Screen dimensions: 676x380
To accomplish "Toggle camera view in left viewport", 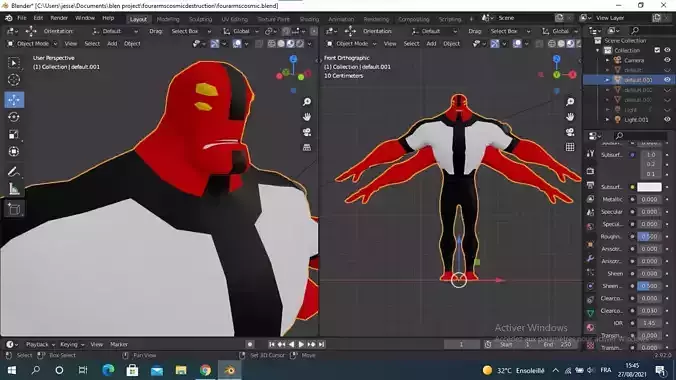I will pyautogui.click(x=307, y=132).
